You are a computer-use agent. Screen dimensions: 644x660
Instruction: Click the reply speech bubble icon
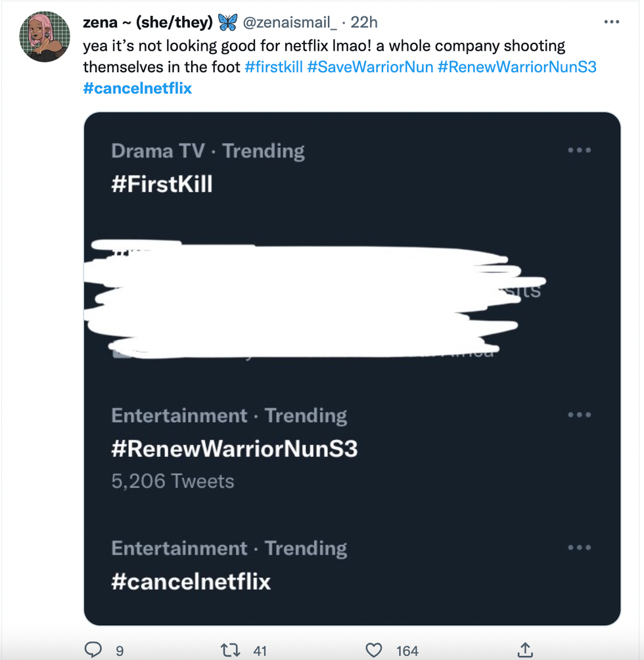[x=94, y=650]
